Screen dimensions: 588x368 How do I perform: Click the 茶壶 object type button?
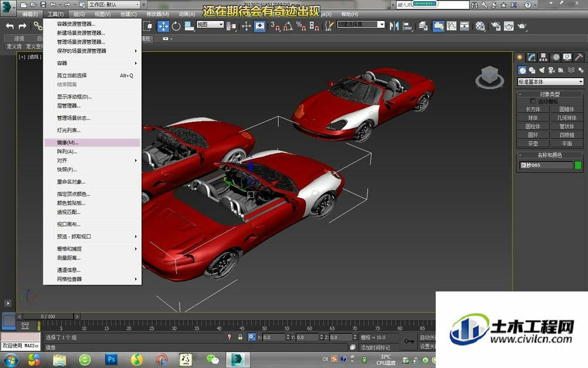click(x=533, y=144)
